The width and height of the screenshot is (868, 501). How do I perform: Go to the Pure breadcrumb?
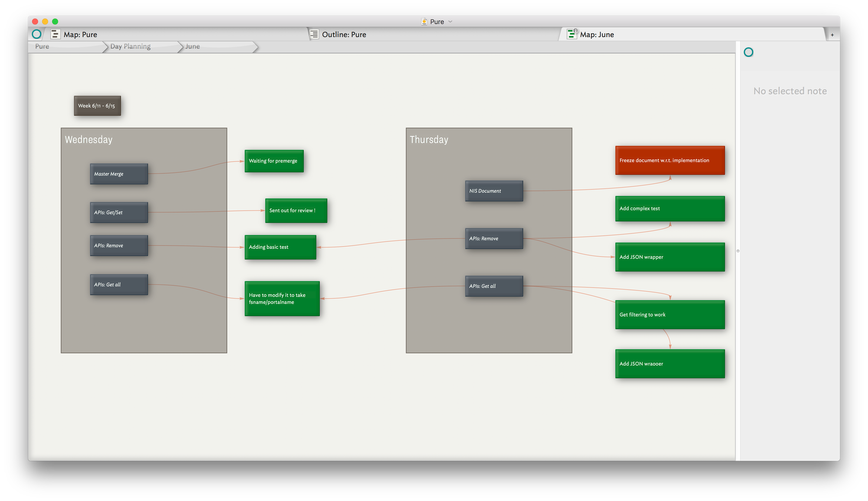[x=42, y=46]
